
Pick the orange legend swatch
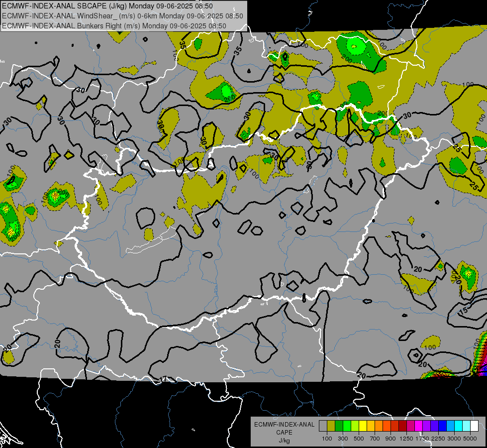379,426
